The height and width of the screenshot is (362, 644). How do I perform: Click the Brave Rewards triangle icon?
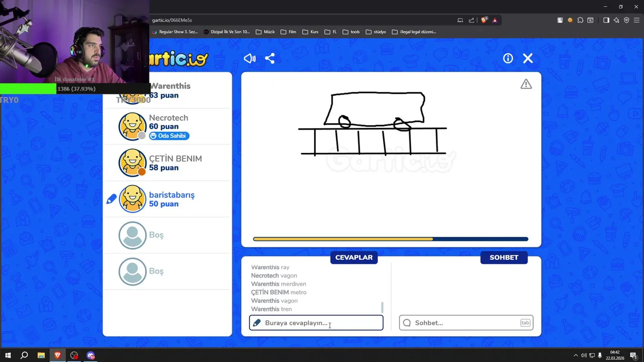pyautogui.click(x=495, y=20)
